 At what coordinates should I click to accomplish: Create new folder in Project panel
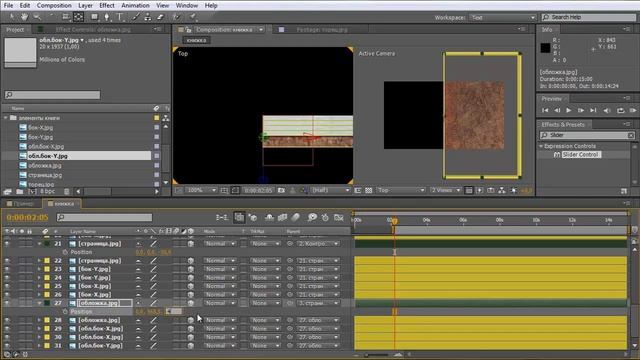coord(20,191)
